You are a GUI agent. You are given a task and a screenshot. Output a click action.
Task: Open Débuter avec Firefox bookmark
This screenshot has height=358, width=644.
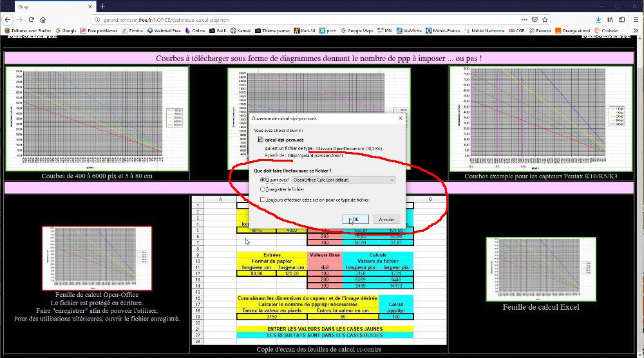[28, 30]
